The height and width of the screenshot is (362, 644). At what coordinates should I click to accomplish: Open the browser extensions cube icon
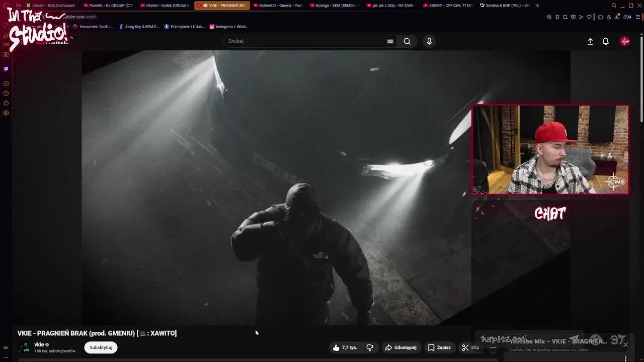pyautogui.click(x=601, y=17)
